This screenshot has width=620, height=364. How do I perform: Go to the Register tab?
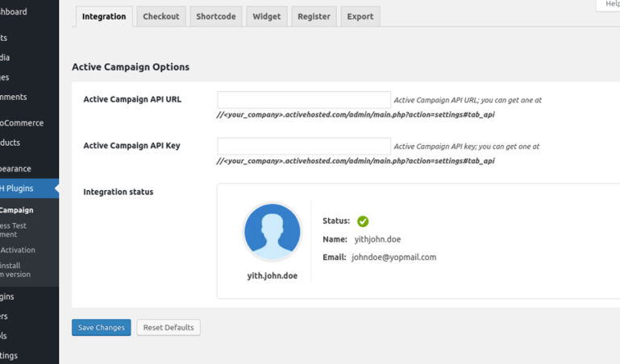[x=314, y=17]
